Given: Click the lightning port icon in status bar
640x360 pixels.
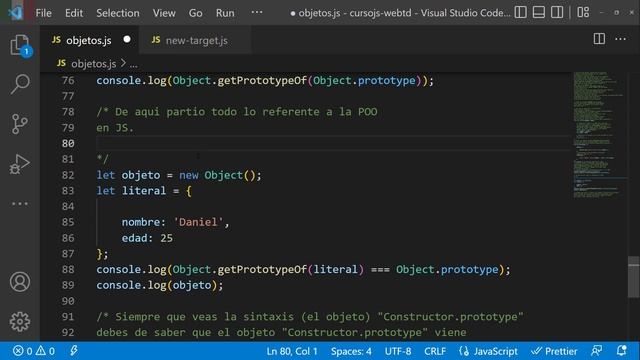Looking at the screenshot, I should click(x=74, y=351).
